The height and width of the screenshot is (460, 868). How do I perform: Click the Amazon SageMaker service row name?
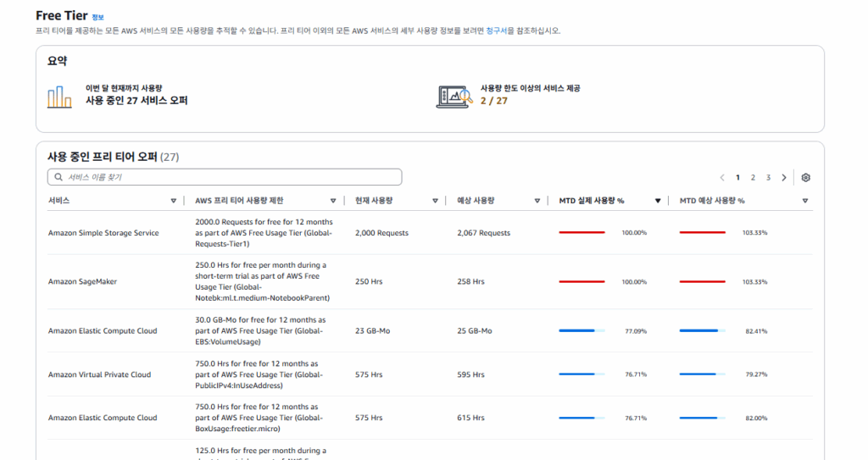click(82, 281)
